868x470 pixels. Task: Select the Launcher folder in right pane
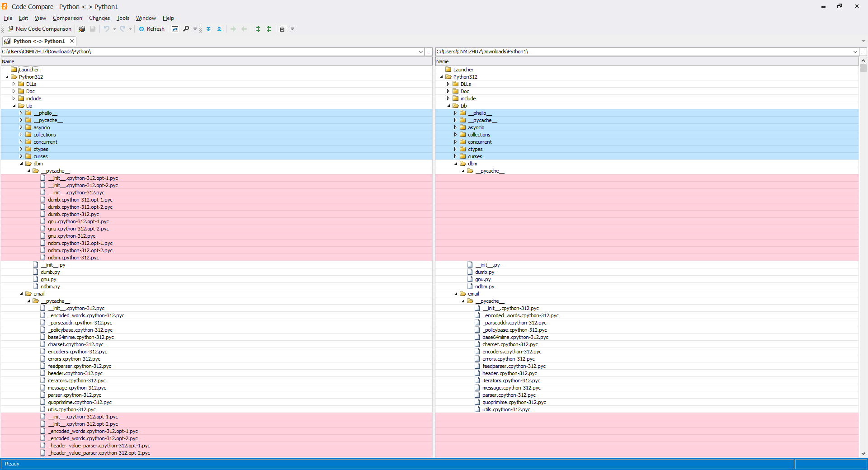463,70
